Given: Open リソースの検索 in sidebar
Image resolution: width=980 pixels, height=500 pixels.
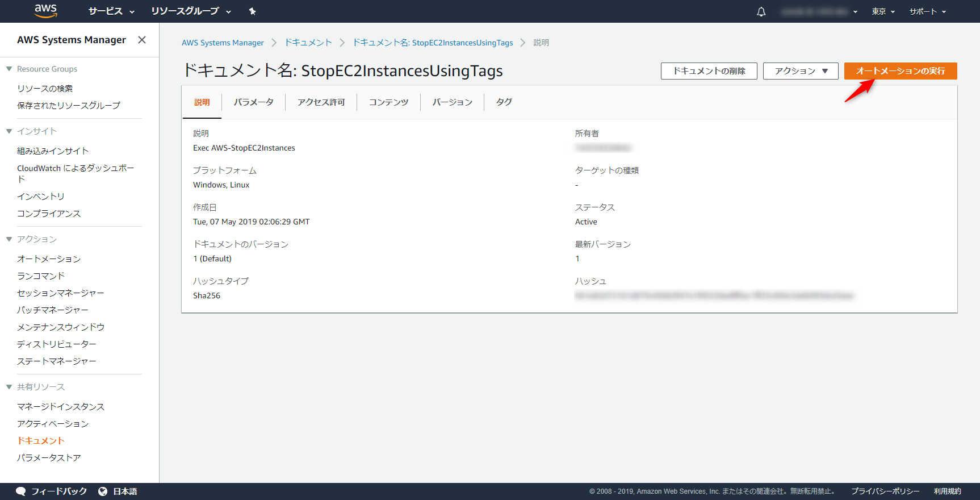Looking at the screenshot, I should 45,89.
